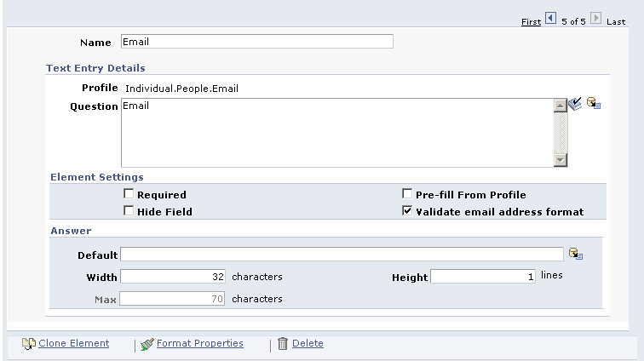Open the Format Properties link
The width and height of the screenshot is (644, 361).
tap(200, 343)
